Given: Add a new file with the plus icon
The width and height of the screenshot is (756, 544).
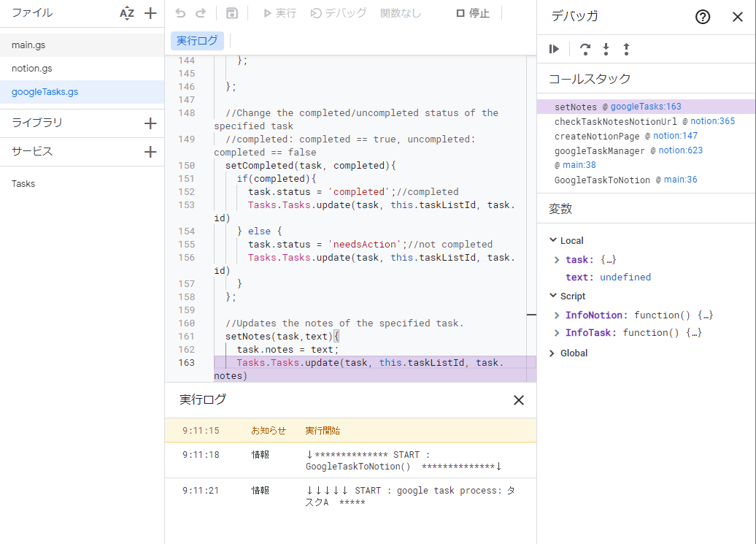Looking at the screenshot, I should (x=150, y=13).
